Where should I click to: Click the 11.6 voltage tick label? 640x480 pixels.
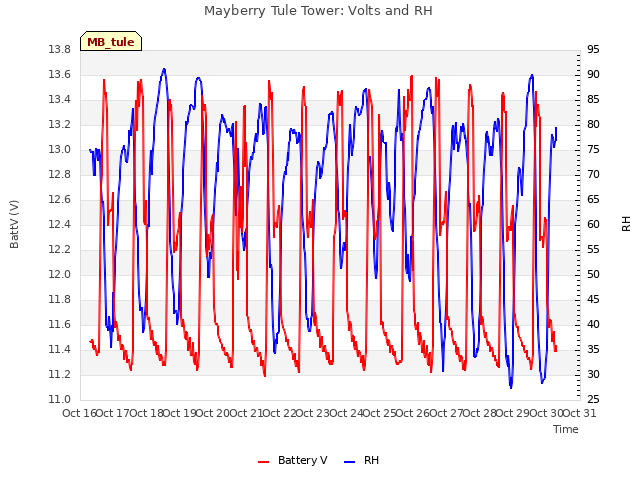click(x=60, y=325)
